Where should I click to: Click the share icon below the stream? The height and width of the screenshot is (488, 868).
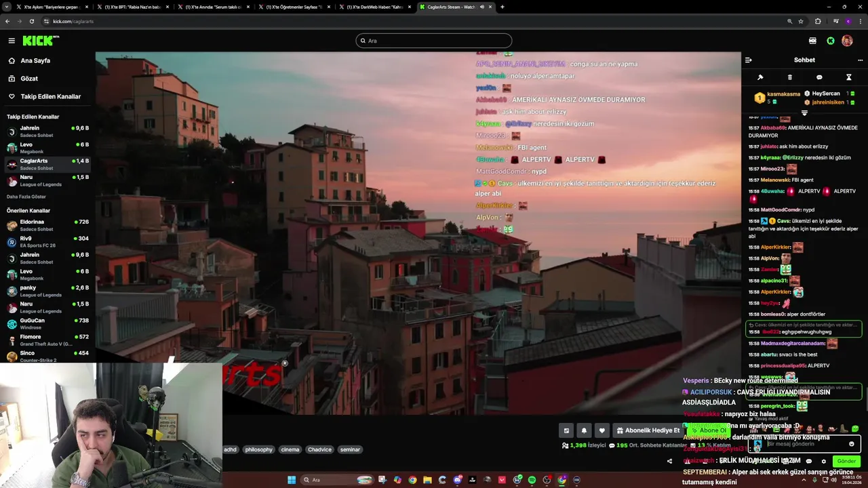click(x=669, y=461)
